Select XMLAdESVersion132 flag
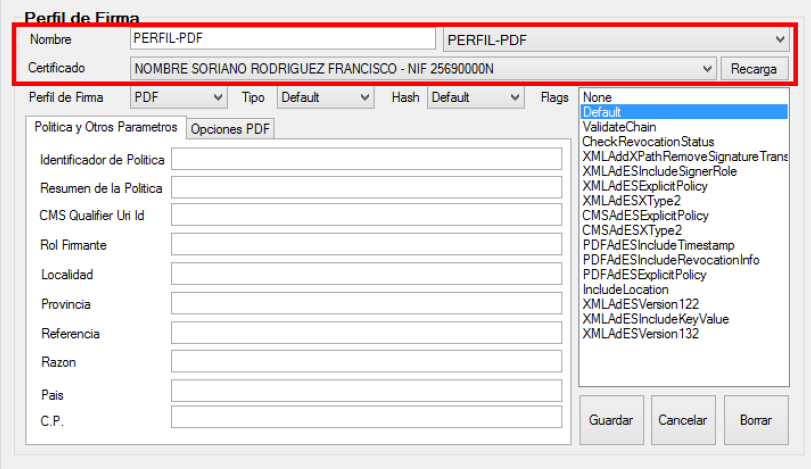The height and width of the screenshot is (469, 811). point(684,334)
